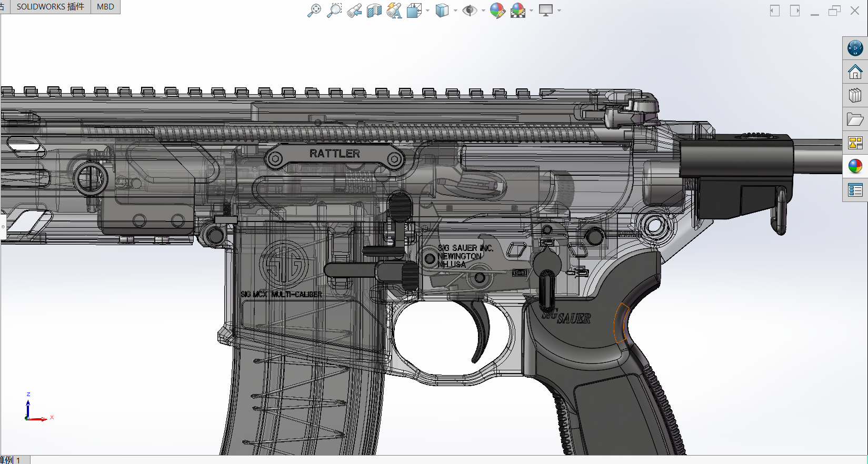Close the document window
The image size is (868, 464).
pos(855,11)
